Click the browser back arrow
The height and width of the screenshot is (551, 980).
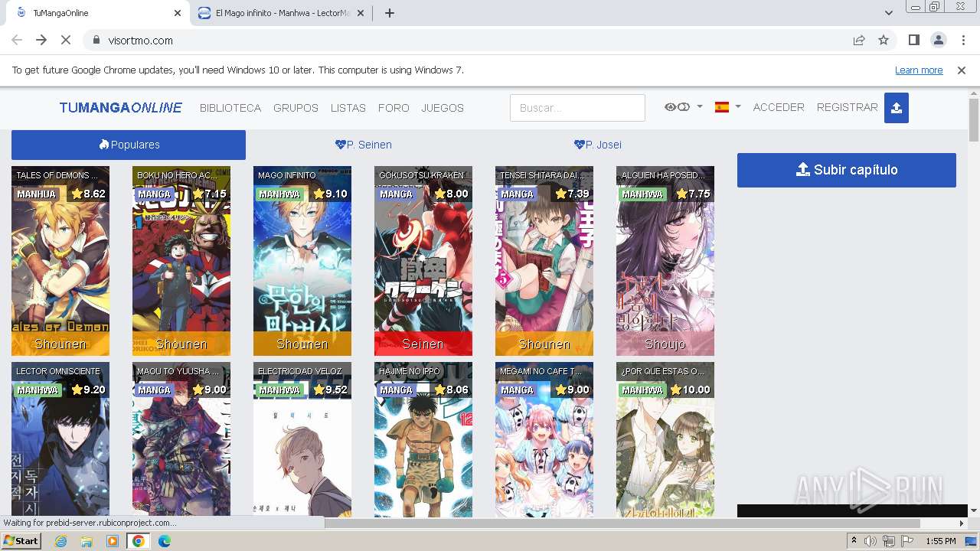coord(17,40)
